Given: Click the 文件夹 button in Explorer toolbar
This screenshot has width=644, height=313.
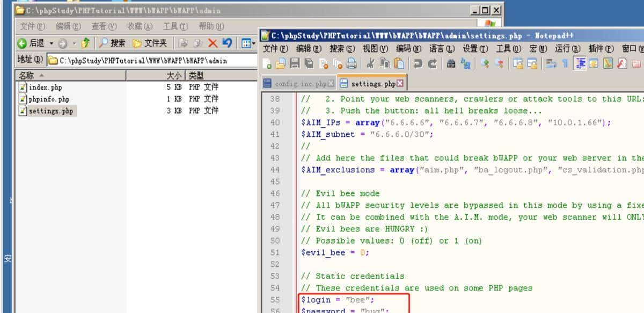Looking at the screenshot, I should pyautogui.click(x=150, y=43).
